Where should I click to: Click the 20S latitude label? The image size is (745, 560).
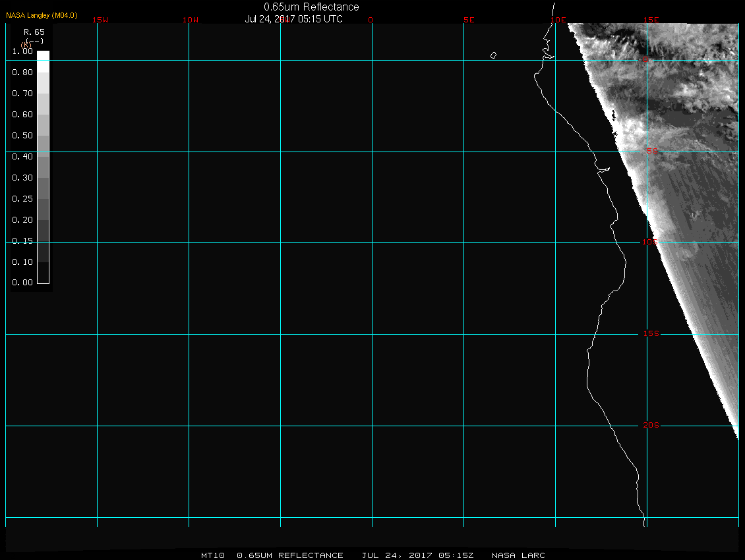point(651,426)
